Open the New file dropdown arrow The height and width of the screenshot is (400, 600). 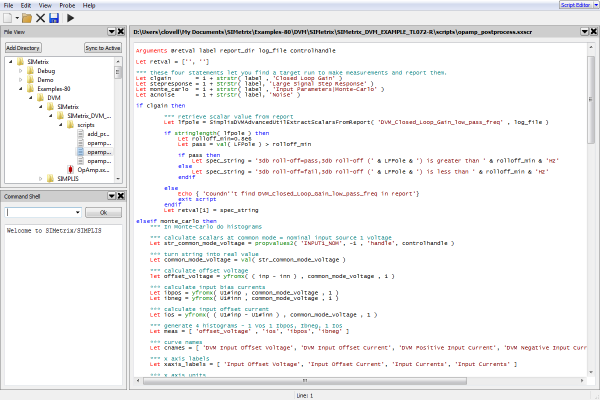click(x=17, y=18)
